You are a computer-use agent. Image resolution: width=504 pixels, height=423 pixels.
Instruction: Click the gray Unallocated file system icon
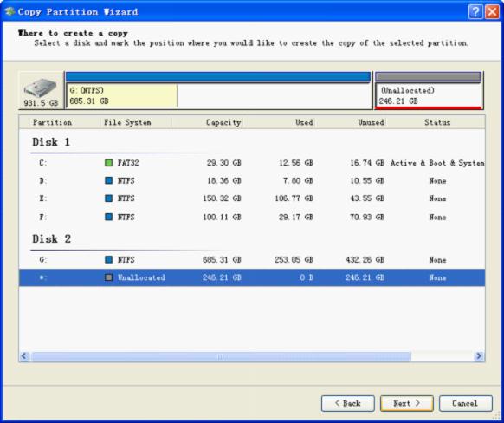108,277
